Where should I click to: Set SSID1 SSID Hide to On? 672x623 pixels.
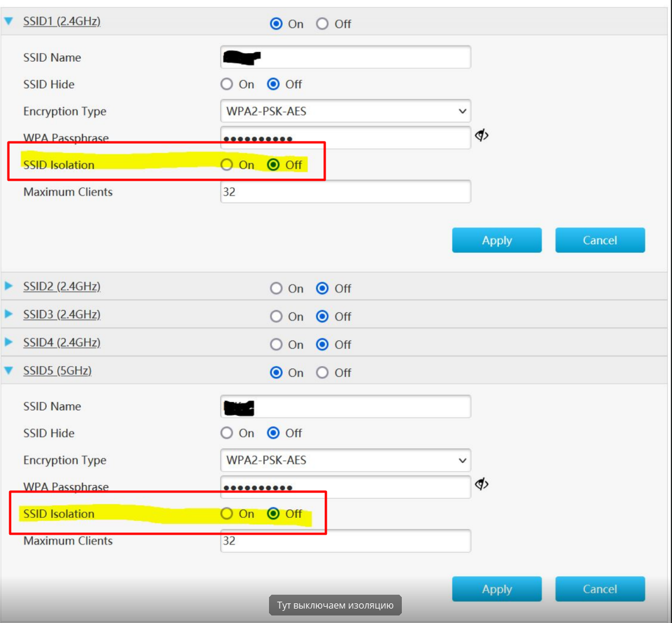pyautogui.click(x=227, y=84)
